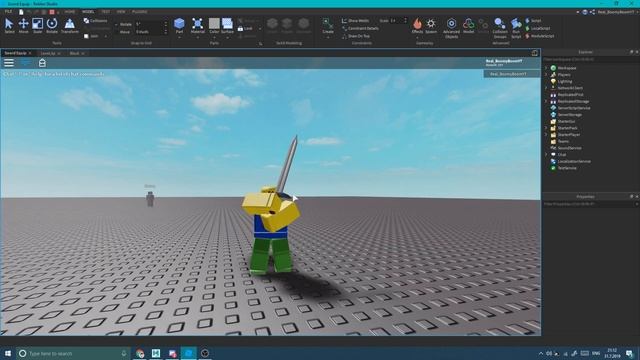
Task: Open the Material picker icon
Action: 198,24
